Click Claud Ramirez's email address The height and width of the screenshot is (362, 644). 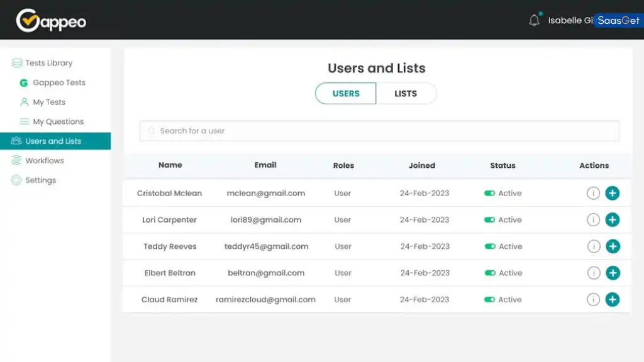(x=265, y=299)
